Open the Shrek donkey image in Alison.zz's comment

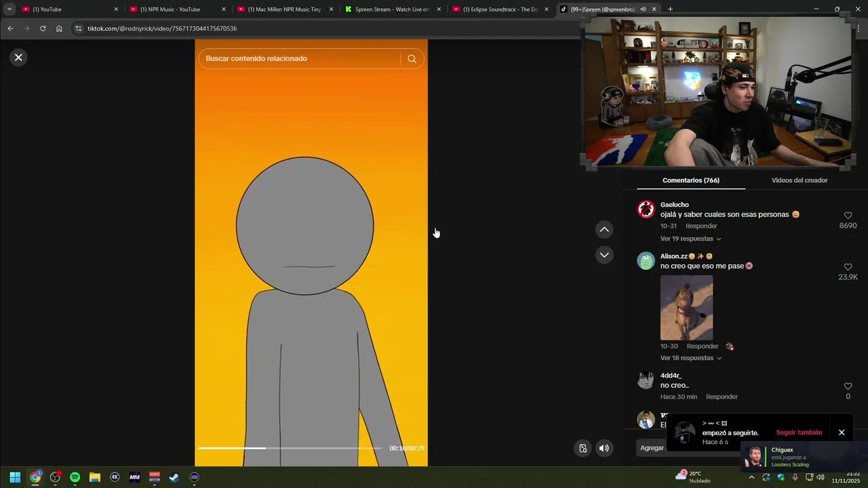[686, 308]
